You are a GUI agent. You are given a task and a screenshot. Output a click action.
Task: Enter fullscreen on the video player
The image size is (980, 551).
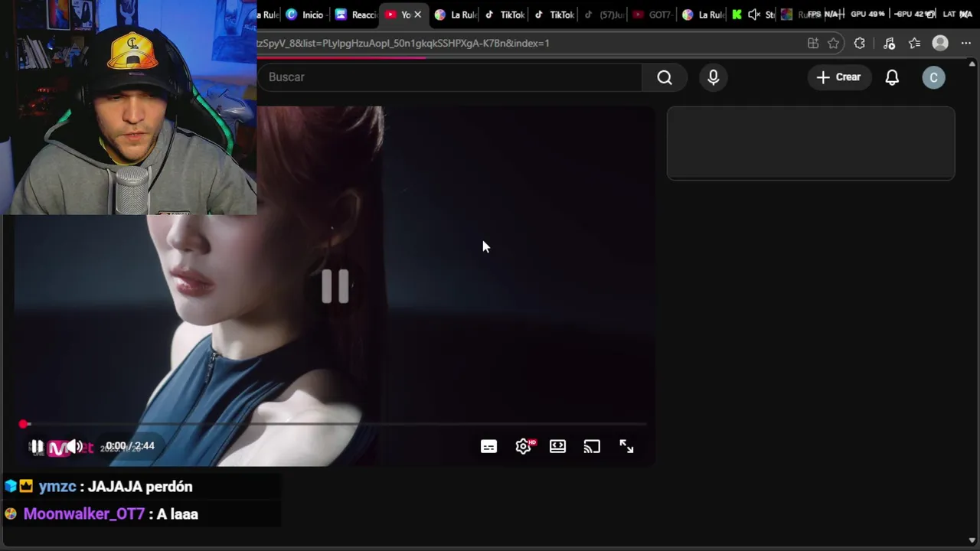coord(626,446)
